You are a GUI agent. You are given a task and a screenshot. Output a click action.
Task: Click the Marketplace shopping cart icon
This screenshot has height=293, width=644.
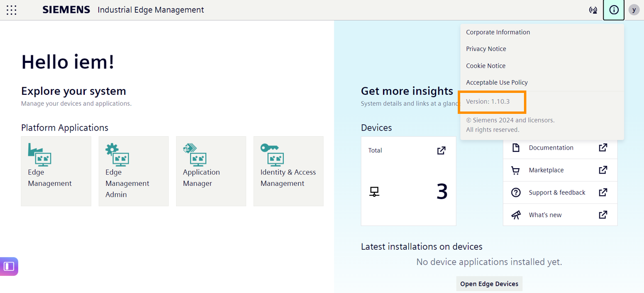click(516, 170)
